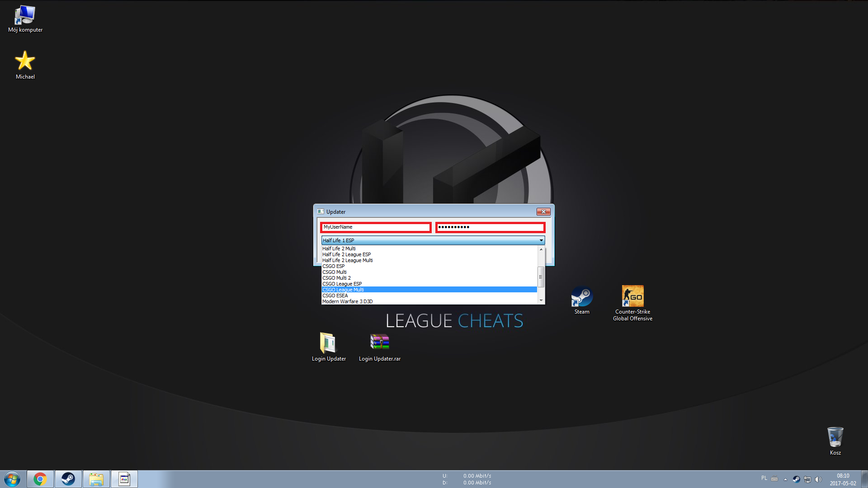The image size is (868, 488).
Task: Select Half Life 2 Multi option
Action: [x=429, y=249]
